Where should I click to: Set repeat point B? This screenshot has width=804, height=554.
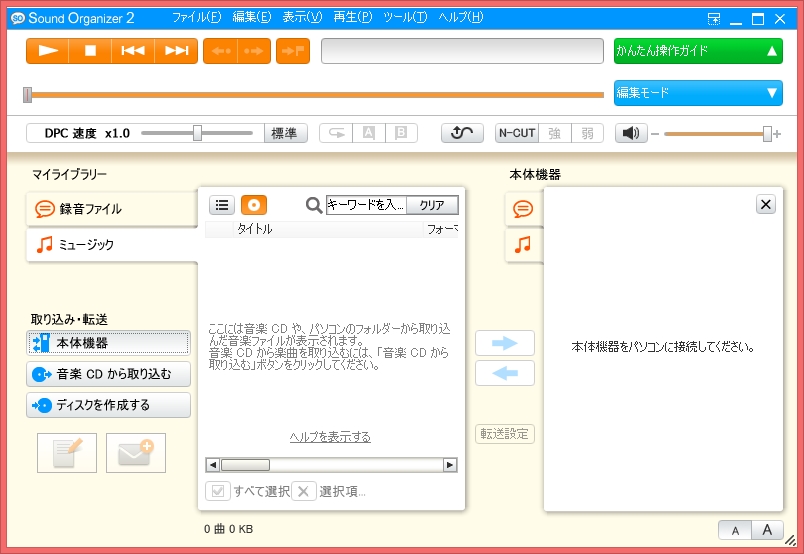(x=401, y=133)
